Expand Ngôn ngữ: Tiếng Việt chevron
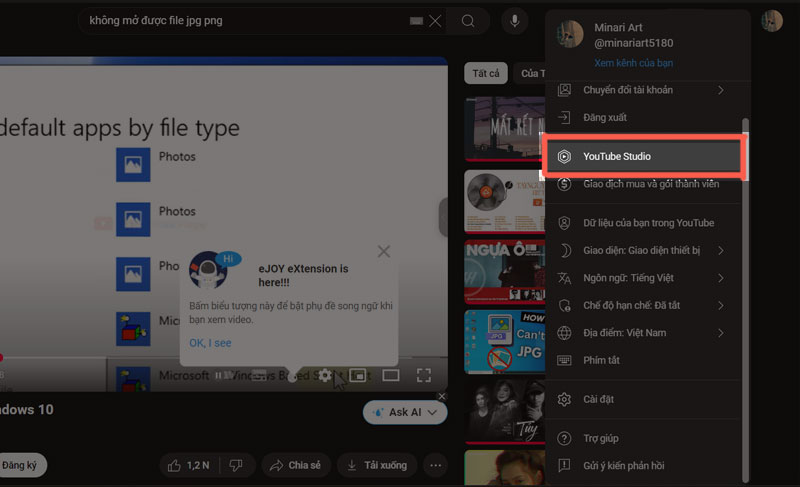This screenshot has height=487, width=800. click(x=720, y=278)
